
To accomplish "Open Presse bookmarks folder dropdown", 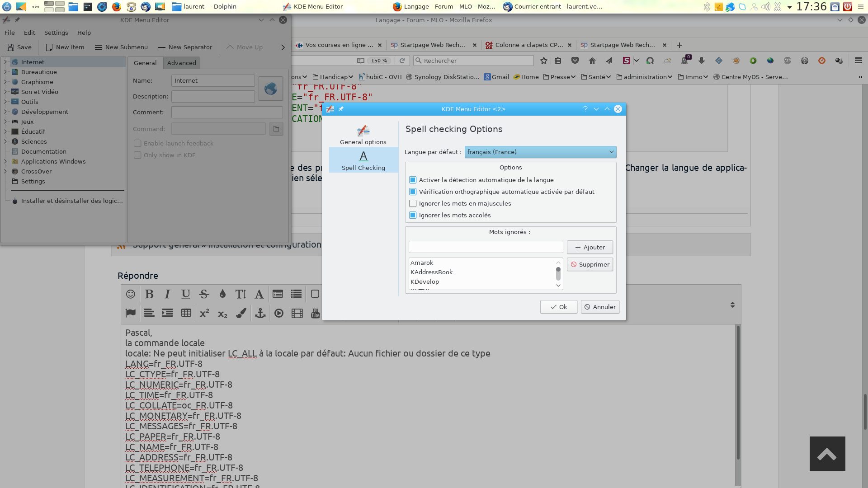I will 559,77.
